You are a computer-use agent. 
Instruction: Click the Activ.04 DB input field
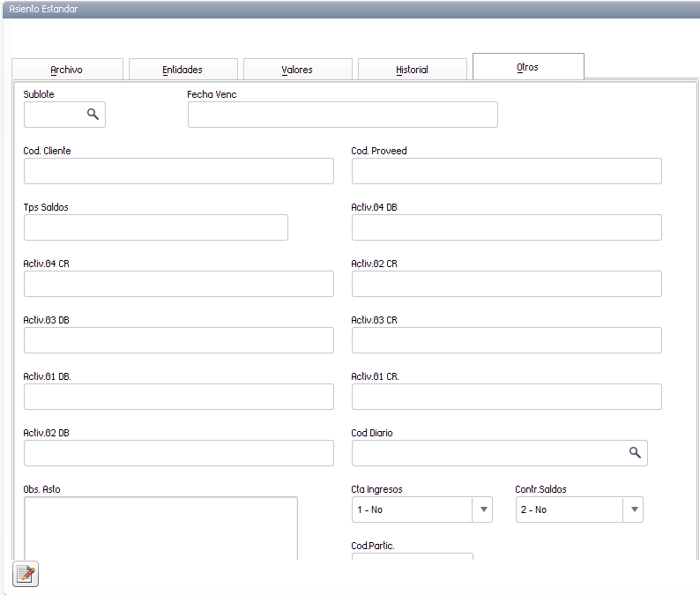[506, 227]
